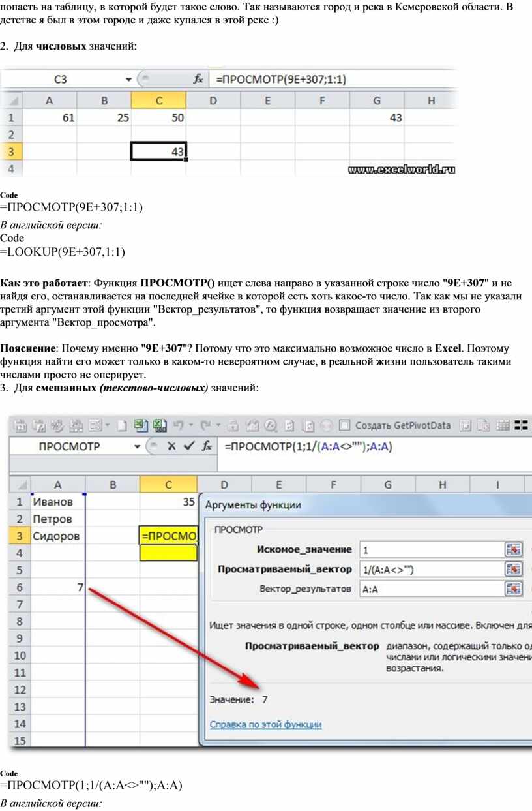Select the cell containing Петров
The width and height of the screenshot is (532, 811).
(x=58, y=519)
